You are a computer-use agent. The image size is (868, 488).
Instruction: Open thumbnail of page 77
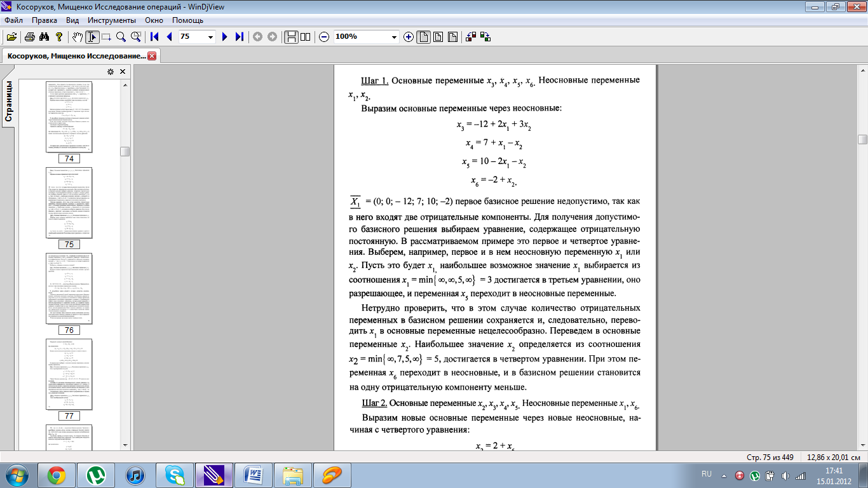pos(69,374)
